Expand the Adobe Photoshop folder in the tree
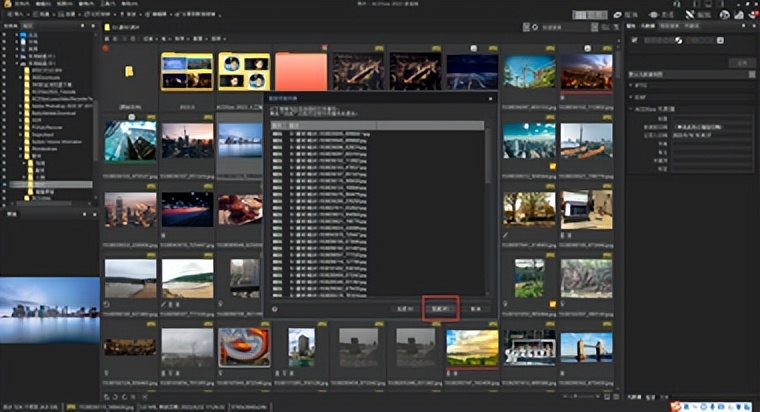This screenshot has width=760, height=412. (21, 106)
